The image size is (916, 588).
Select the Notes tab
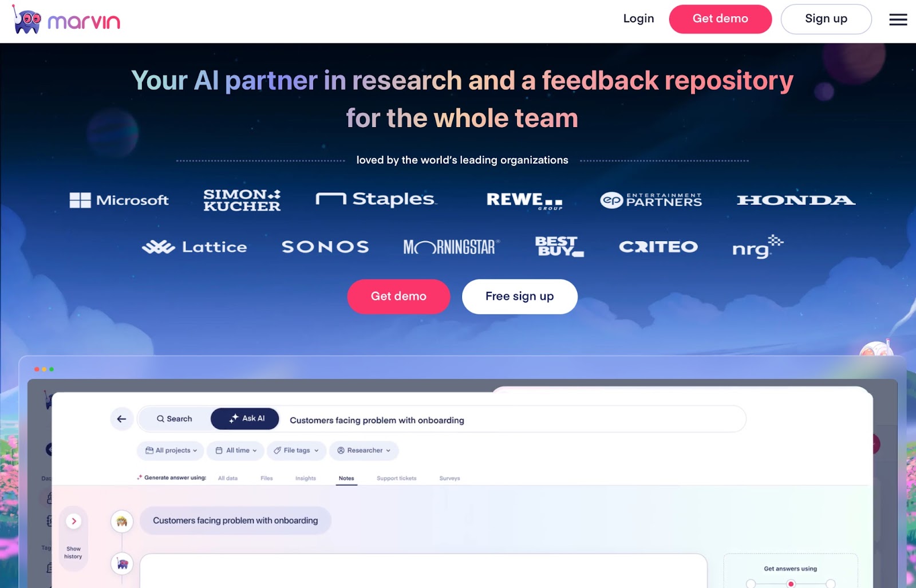point(346,479)
